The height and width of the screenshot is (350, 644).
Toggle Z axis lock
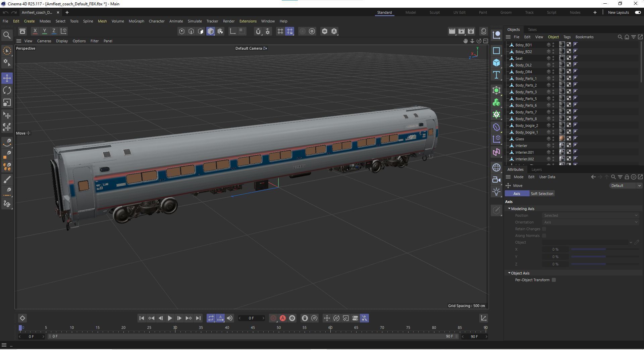coord(54,31)
